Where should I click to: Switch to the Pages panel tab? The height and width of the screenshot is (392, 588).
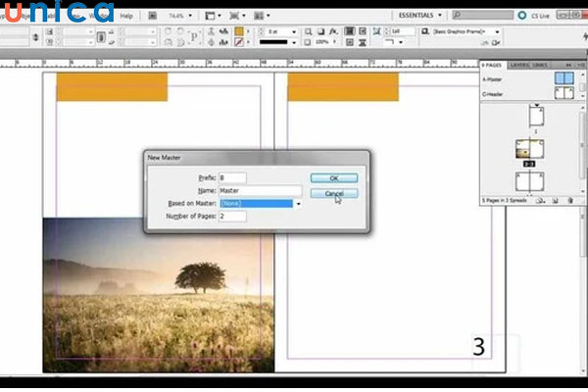coord(493,66)
